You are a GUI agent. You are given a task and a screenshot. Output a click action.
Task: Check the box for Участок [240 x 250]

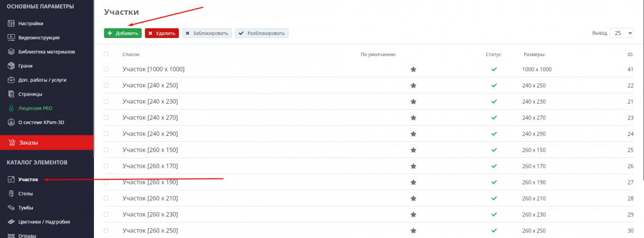(106, 86)
